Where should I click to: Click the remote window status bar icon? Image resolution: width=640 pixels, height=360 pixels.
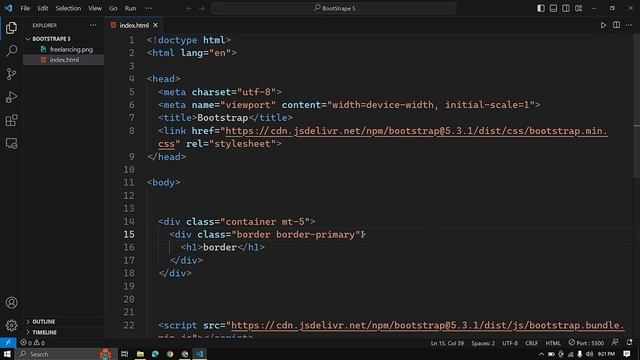[x=8, y=342]
